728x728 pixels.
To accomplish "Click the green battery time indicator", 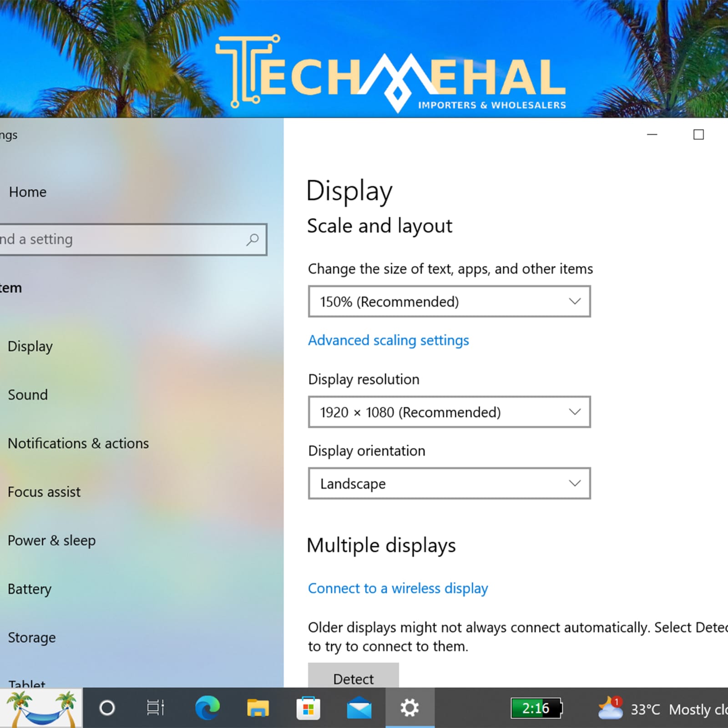I will (536, 708).
